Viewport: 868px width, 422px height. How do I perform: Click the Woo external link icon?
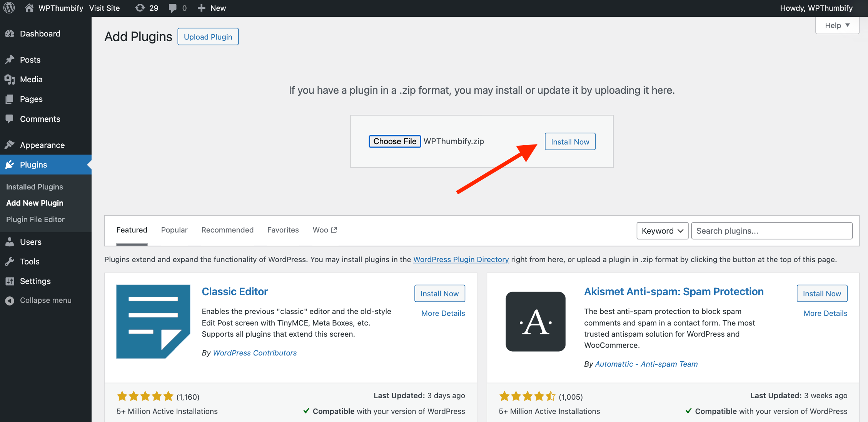pyautogui.click(x=334, y=230)
